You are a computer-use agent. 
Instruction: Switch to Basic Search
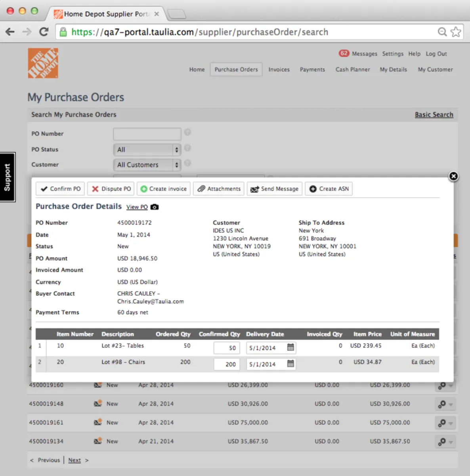click(434, 115)
